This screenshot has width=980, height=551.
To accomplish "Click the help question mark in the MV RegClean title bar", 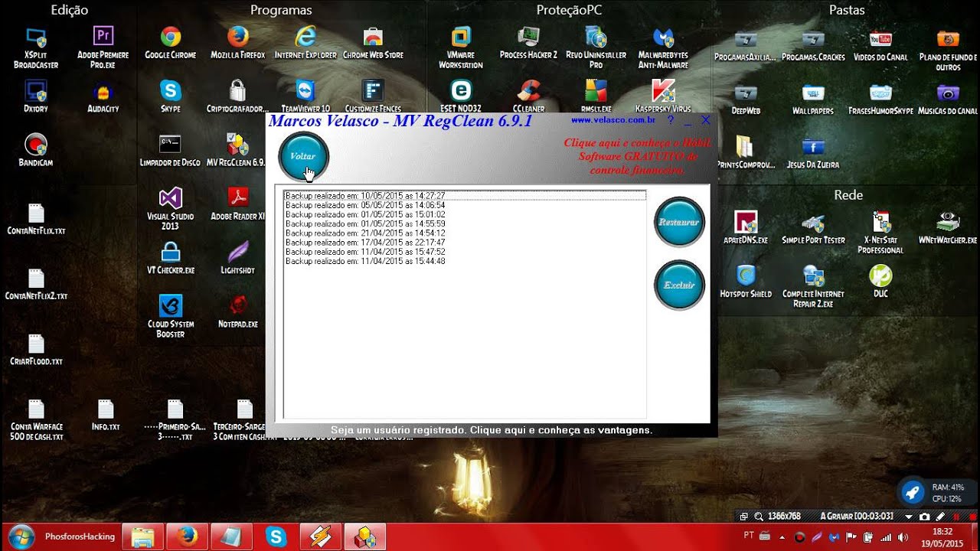I will click(x=671, y=120).
